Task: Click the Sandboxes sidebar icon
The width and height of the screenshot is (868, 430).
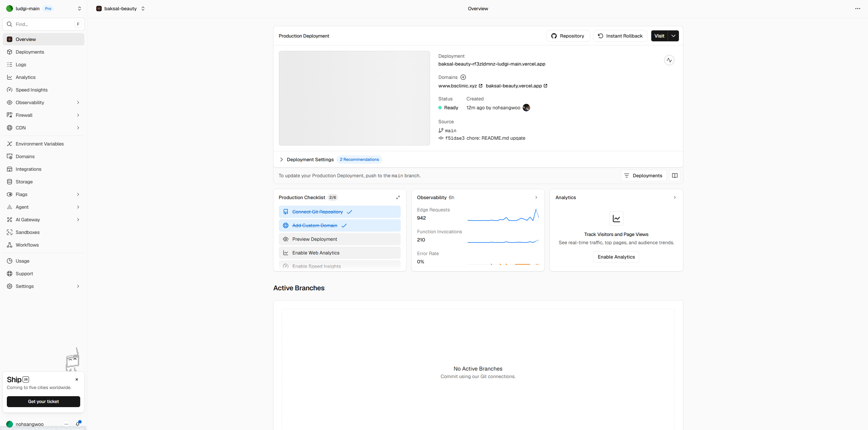Action: pyautogui.click(x=10, y=232)
